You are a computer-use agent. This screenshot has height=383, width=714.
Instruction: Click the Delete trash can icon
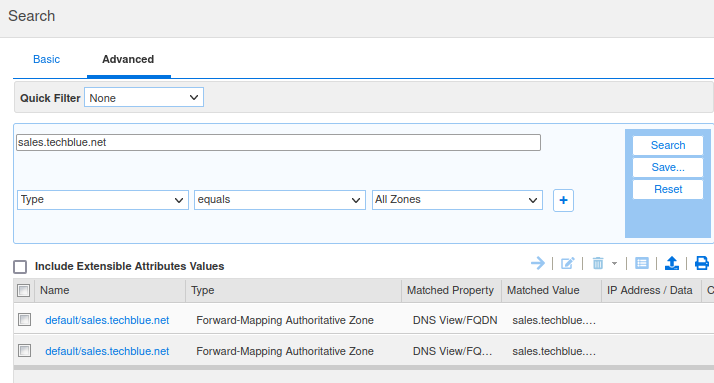coord(598,263)
